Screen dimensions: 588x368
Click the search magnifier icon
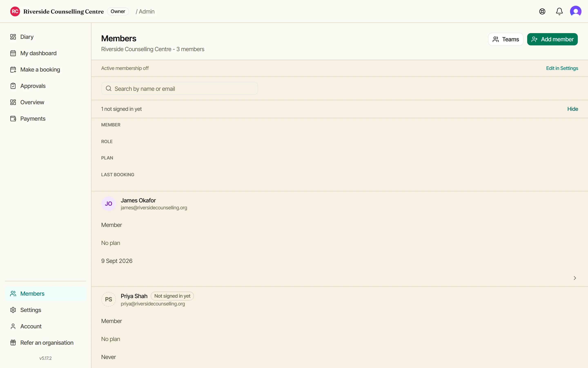(109, 89)
